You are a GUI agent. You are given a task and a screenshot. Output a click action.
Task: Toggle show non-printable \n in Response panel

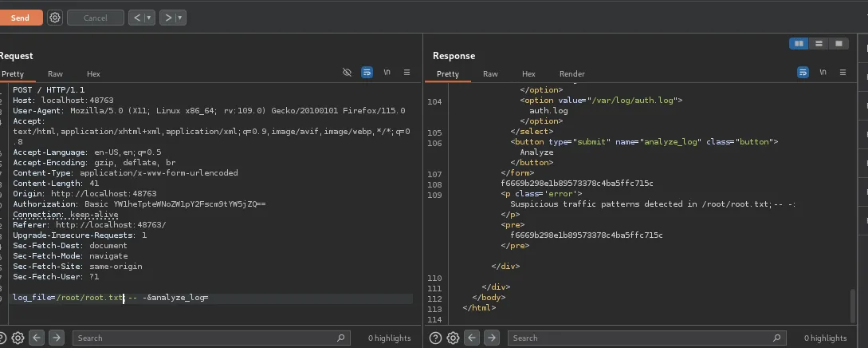(823, 72)
